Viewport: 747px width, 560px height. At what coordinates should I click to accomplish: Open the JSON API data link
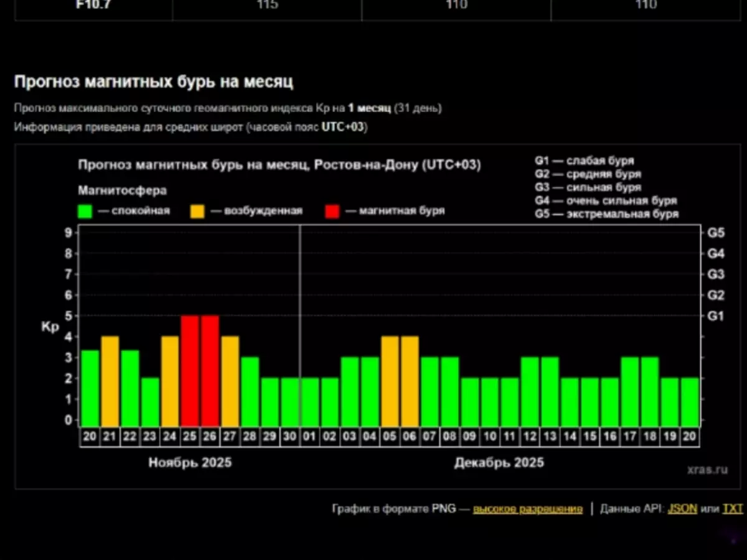(x=682, y=509)
